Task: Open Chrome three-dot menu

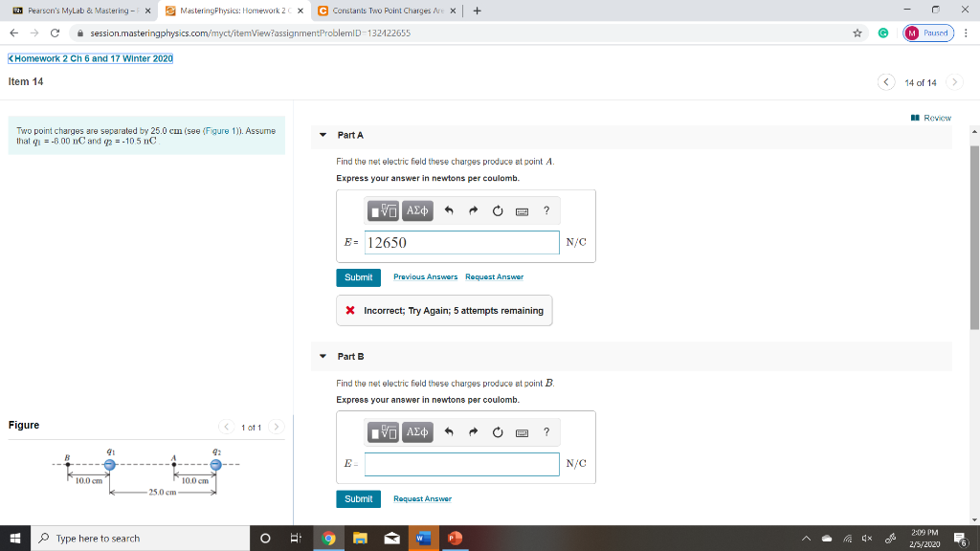Action: 967,33
